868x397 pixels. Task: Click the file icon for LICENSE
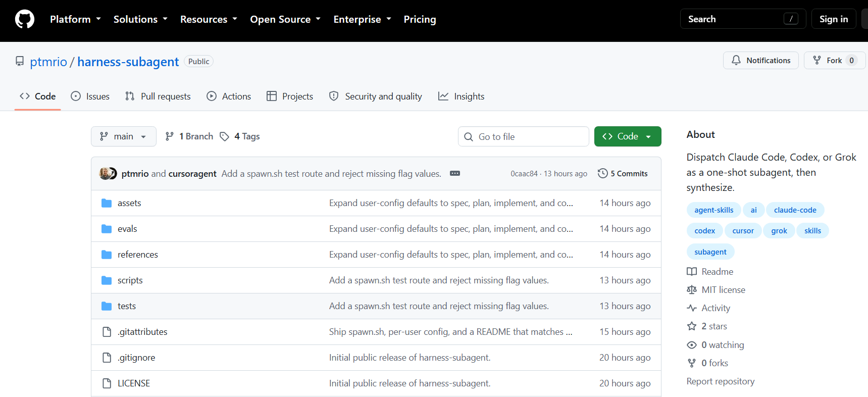click(107, 383)
